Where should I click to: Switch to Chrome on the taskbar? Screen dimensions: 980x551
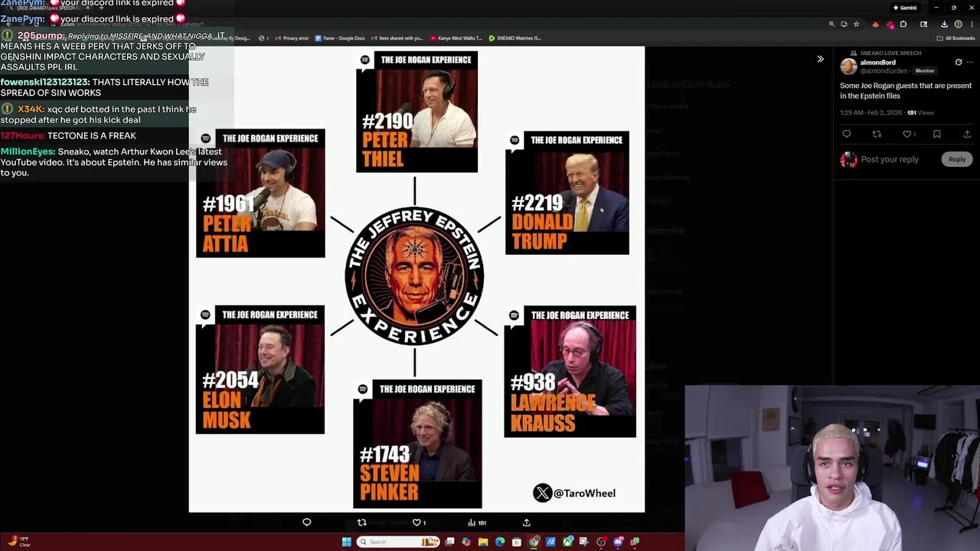click(534, 542)
